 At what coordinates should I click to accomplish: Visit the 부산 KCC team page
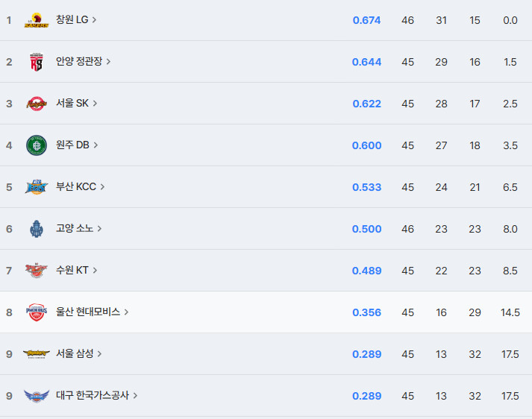76,186
